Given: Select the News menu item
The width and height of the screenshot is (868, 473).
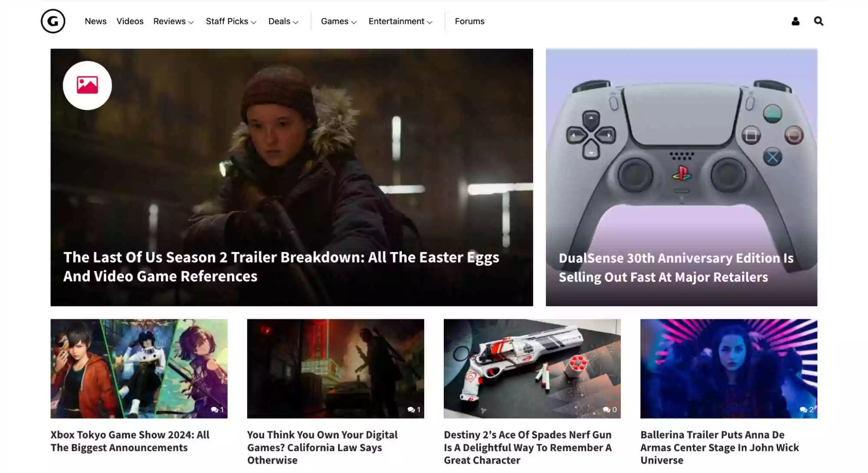Looking at the screenshot, I should pyautogui.click(x=96, y=21).
